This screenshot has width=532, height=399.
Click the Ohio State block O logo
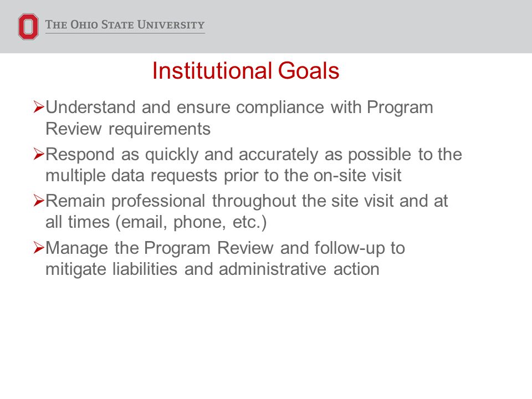[28, 27]
